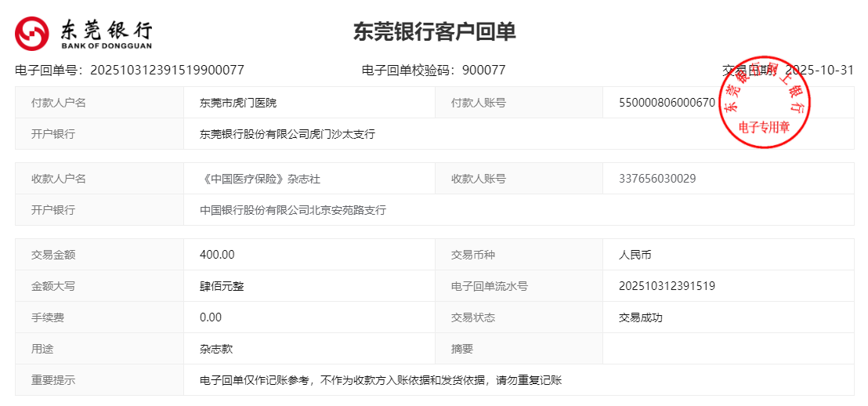Image resolution: width=868 pixels, height=406 pixels.
Task: Click payee bank 中国银行股份有限公司北京安苑路支行
Action: [x=293, y=210]
